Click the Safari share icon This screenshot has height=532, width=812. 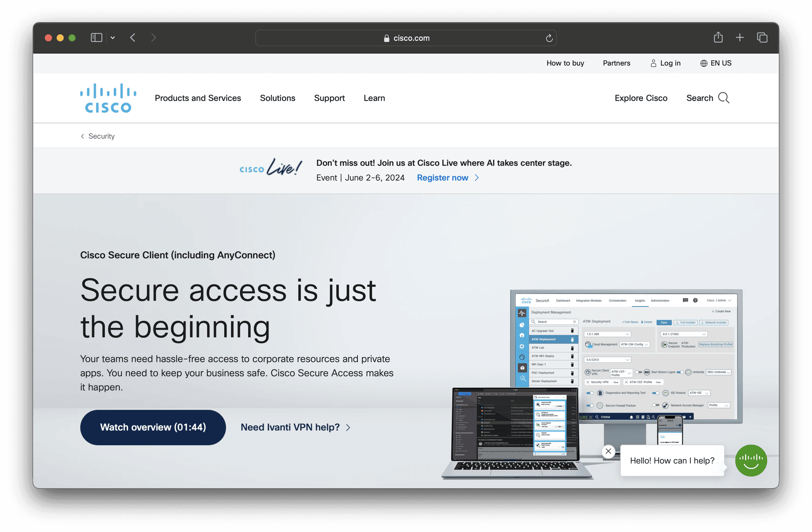click(718, 37)
